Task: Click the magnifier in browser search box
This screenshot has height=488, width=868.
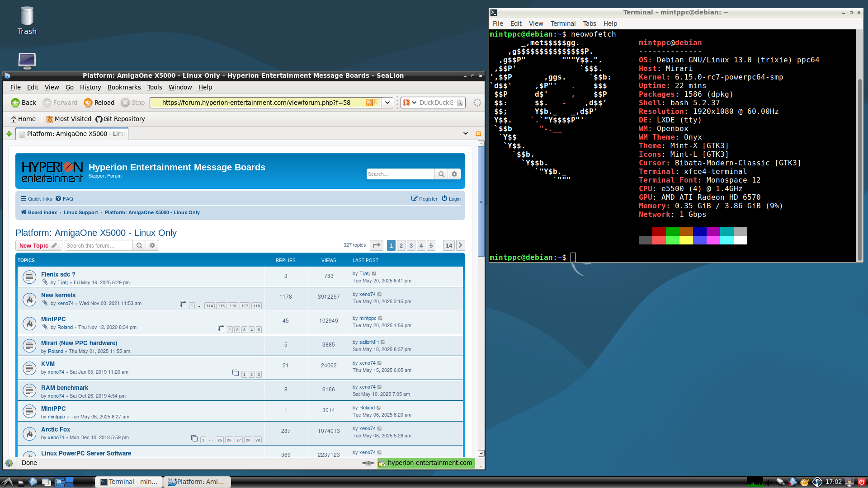Action: 460,103
